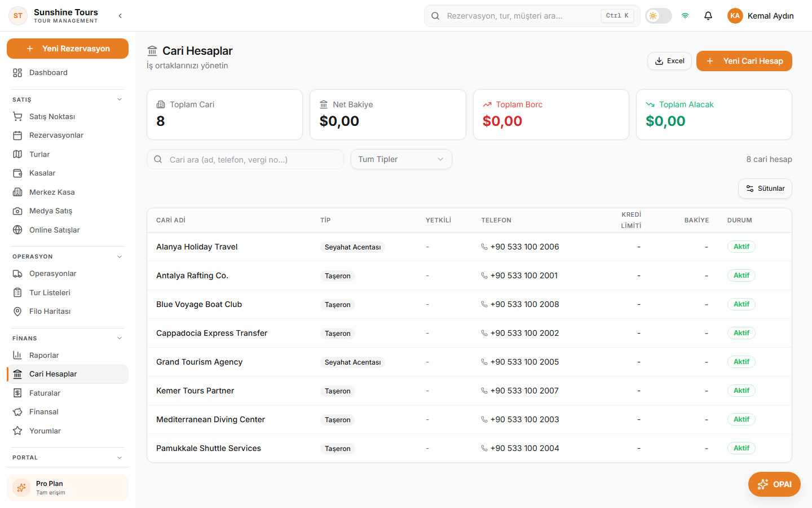Collapse the SATIŞ section in sidebar
This screenshot has width=812, height=508.
(120, 99)
